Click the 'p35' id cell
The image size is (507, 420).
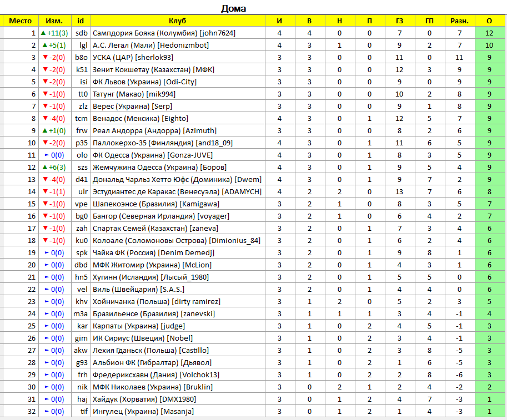click(x=81, y=143)
